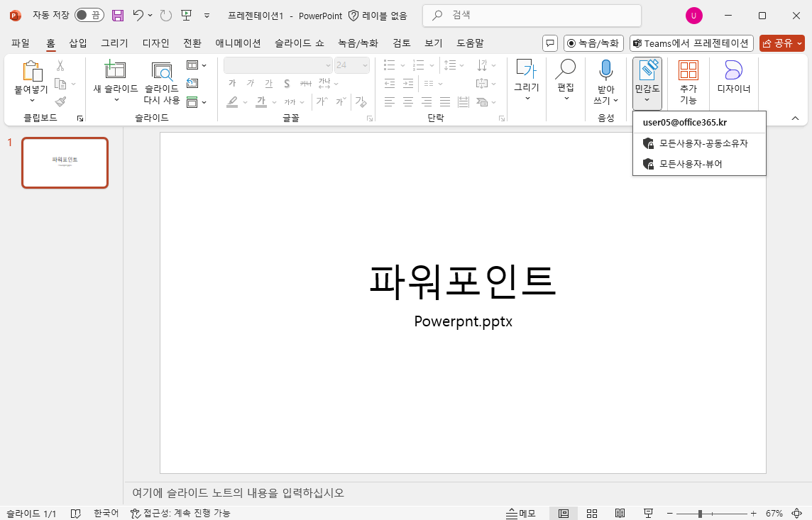Toggle bold formatting
The height and width of the screenshot is (520, 812).
tap(231, 83)
